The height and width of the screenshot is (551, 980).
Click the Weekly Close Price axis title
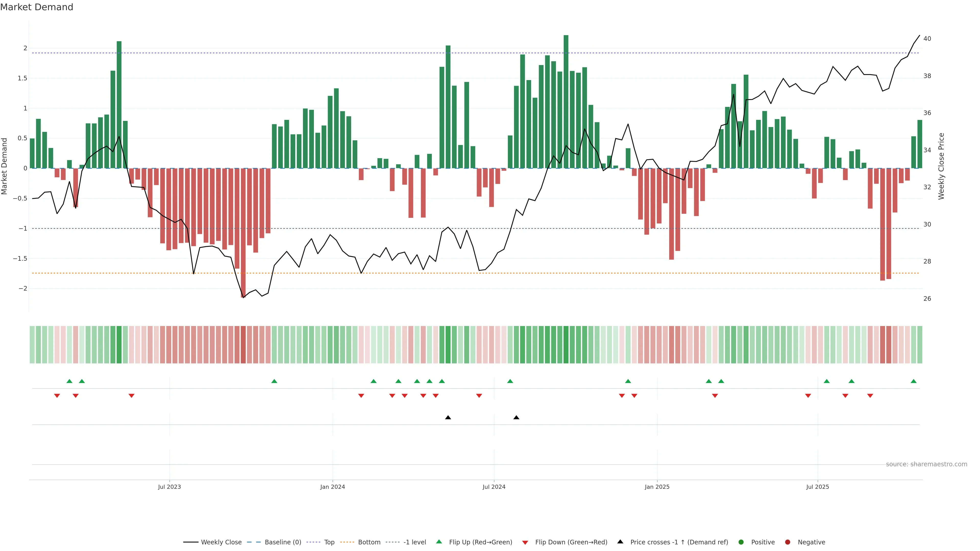pos(941,166)
